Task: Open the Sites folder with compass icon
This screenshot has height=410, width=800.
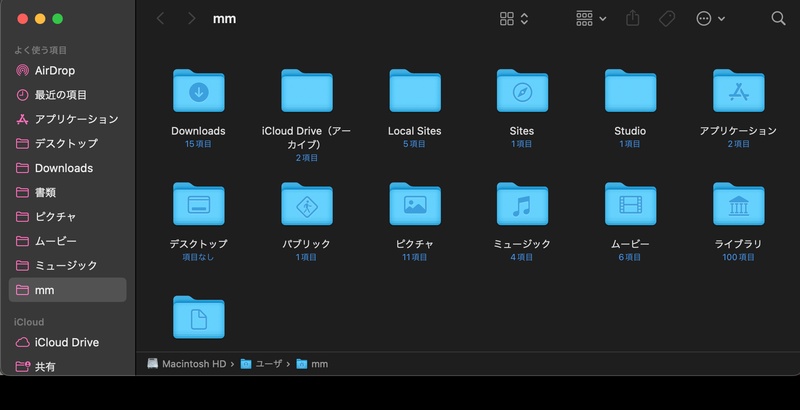Action: (522, 91)
